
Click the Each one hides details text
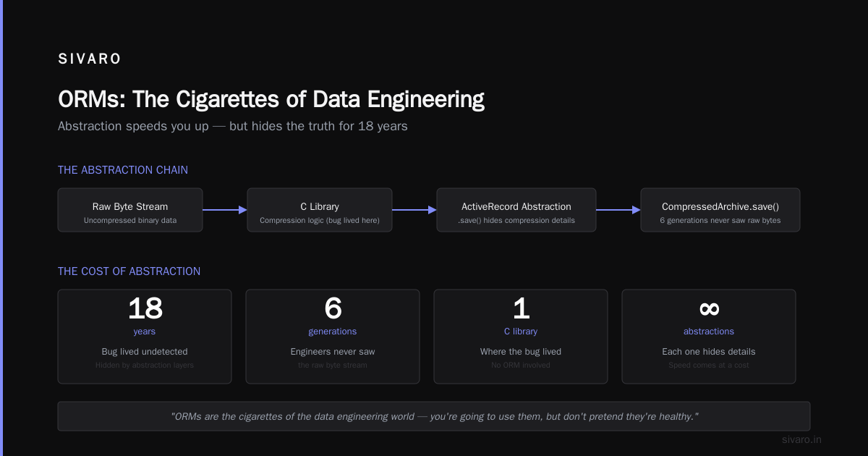(709, 352)
